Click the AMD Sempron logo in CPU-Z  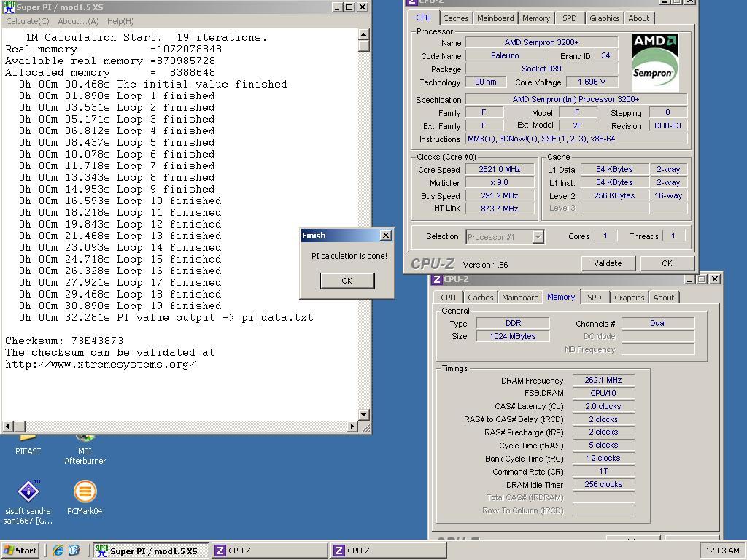point(655,63)
